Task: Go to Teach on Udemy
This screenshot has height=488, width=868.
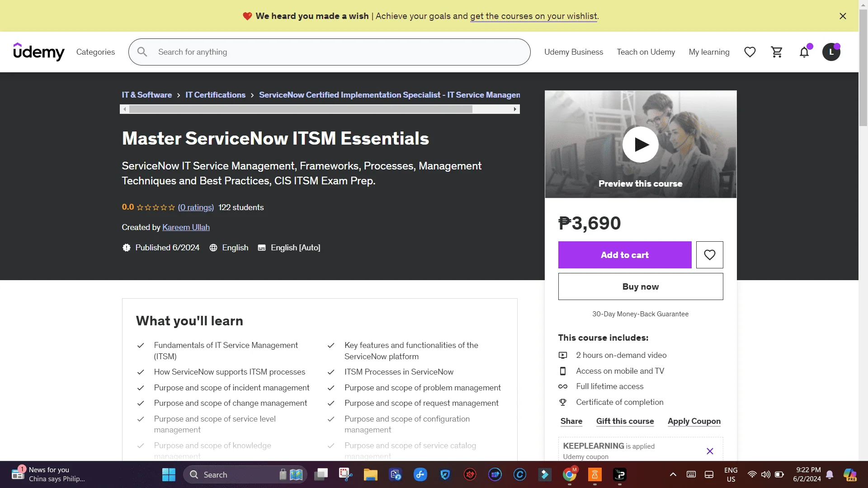Action: pos(646,52)
